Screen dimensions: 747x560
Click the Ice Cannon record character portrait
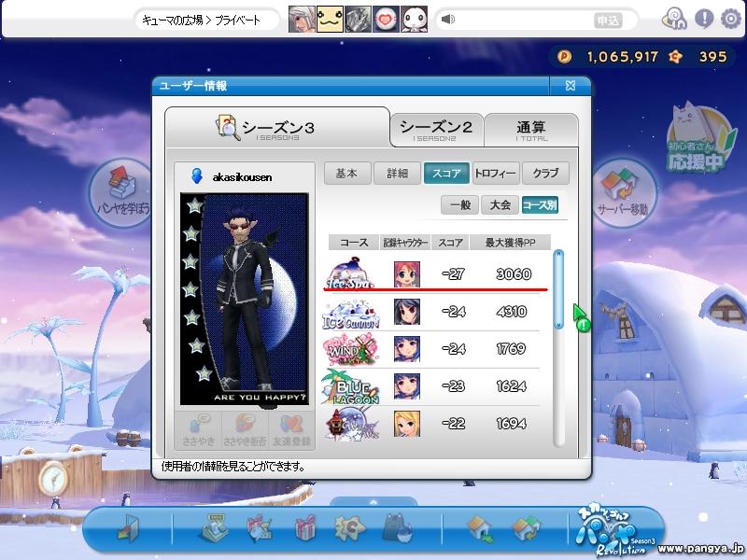tap(407, 312)
